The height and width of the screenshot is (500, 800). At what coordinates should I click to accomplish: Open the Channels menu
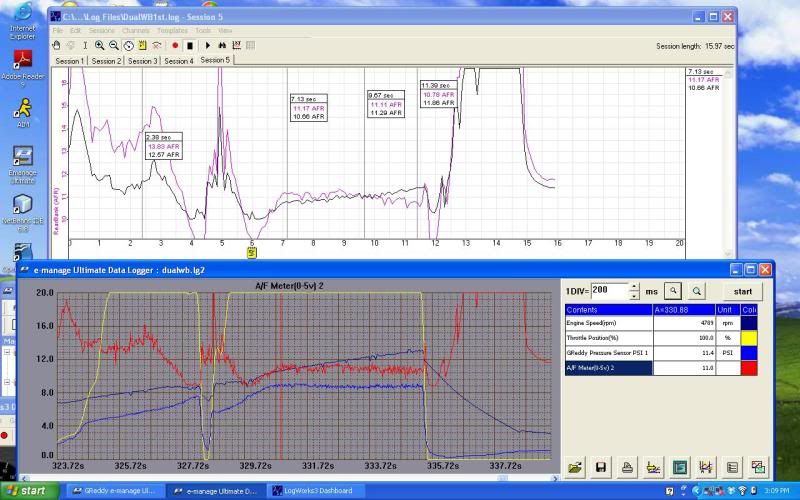pos(135,31)
